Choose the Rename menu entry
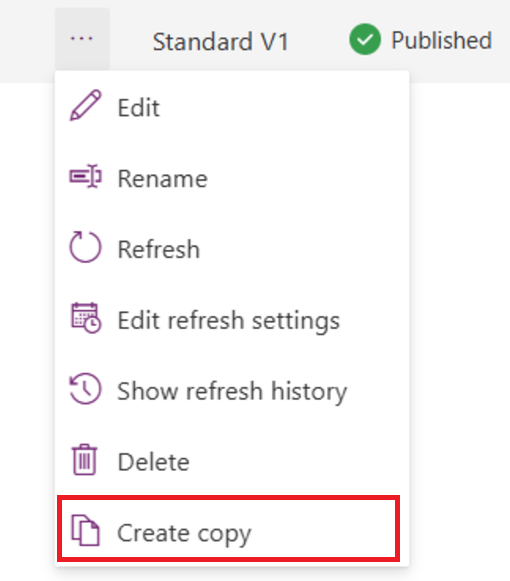The image size is (510, 581). tap(232, 178)
